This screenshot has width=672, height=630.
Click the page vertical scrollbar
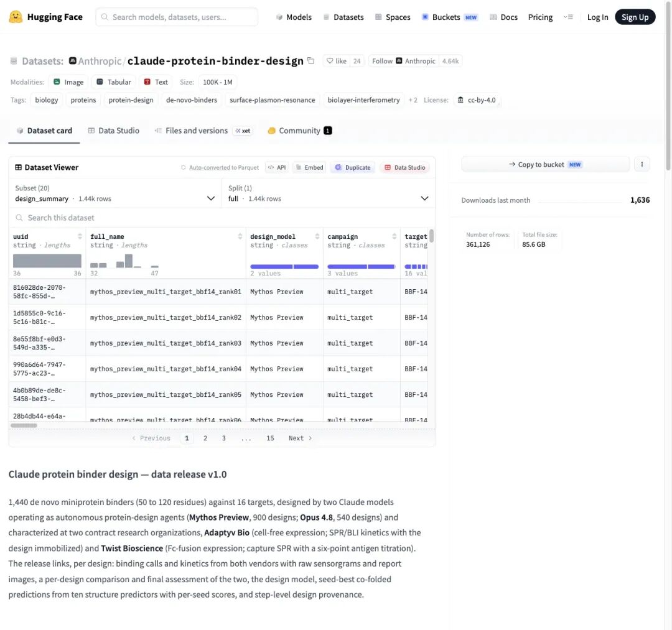668,86
